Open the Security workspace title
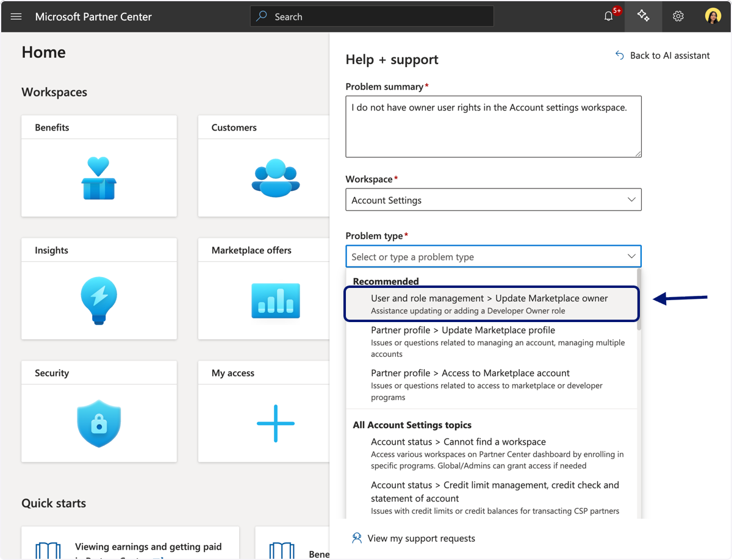This screenshot has height=560, width=732. click(52, 373)
